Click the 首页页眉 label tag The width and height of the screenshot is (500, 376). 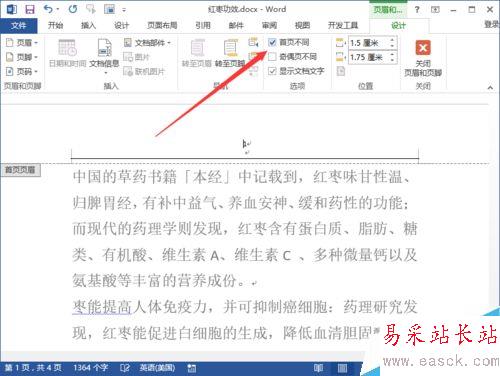(x=20, y=170)
